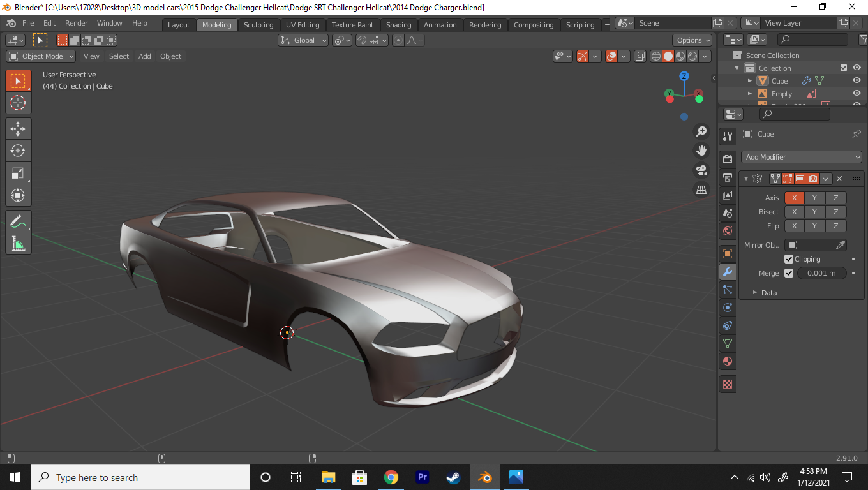This screenshot has width=868, height=490.
Task: Select the Measure tool
Action: click(18, 243)
